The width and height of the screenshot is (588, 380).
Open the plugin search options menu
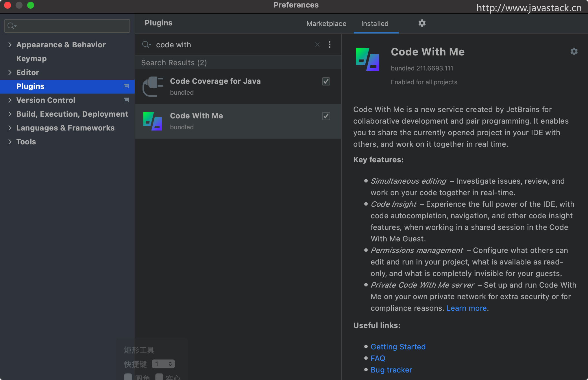[330, 44]
